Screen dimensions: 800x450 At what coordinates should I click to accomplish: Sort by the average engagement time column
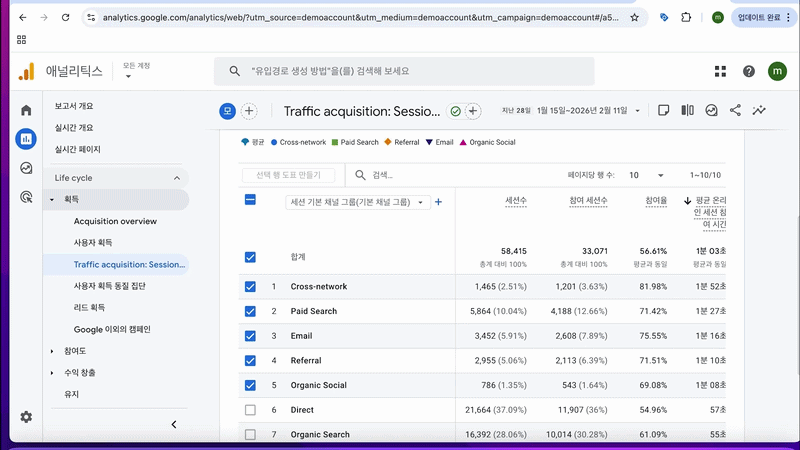click(709, 212)
